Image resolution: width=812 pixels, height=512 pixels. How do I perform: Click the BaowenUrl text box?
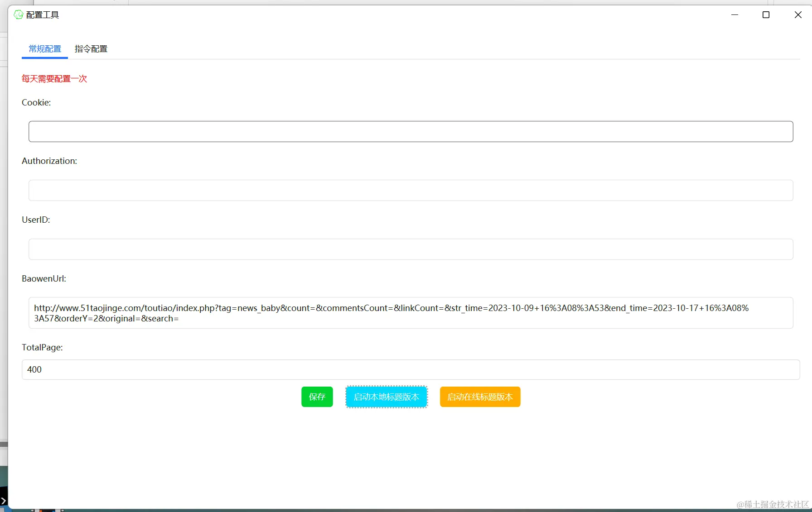[411, 313]
